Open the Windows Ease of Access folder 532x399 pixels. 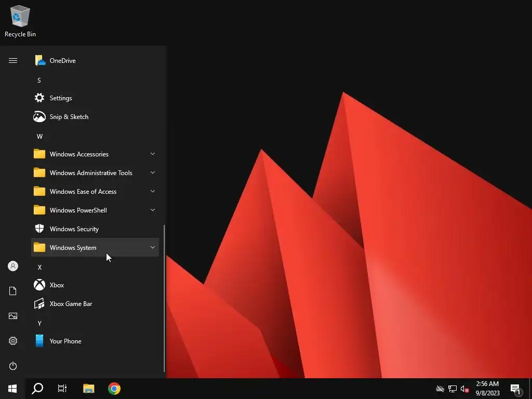click(x=95, y=191)
